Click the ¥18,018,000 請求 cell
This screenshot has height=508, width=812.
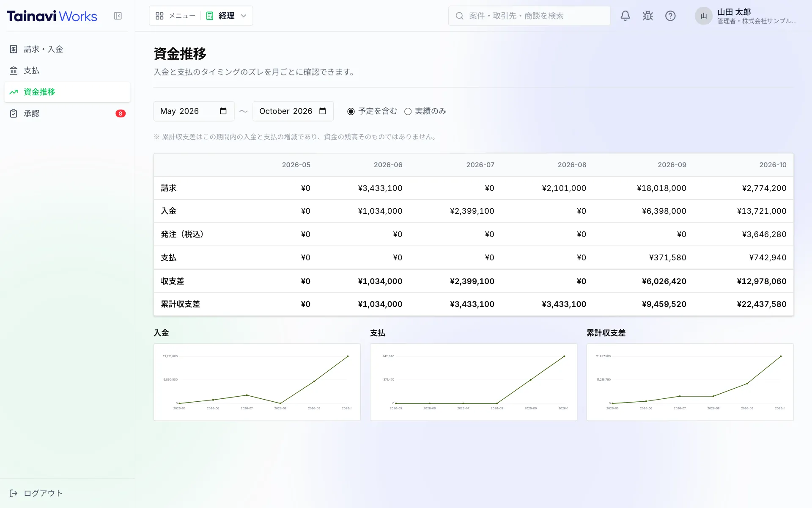661,188
